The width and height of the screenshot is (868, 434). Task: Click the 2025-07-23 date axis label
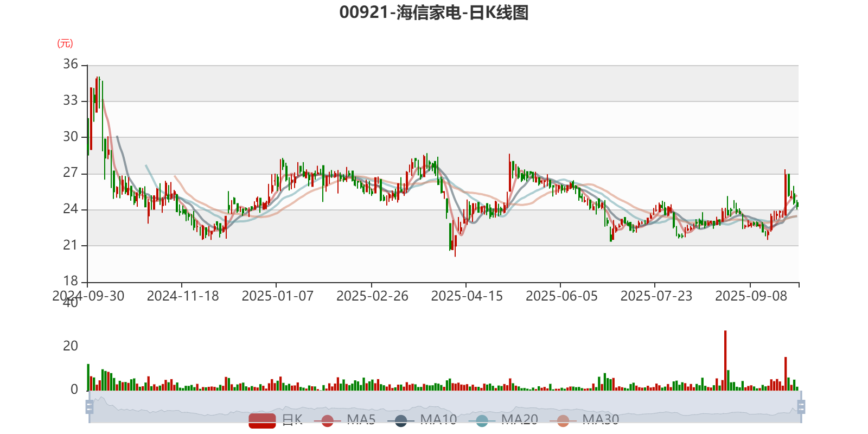point(656,296)
